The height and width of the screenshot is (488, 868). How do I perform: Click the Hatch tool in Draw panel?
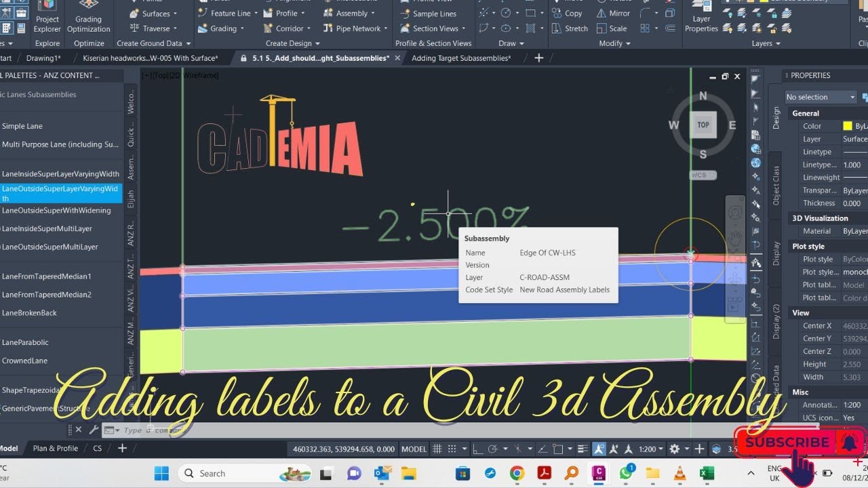(x=531, y=28)
